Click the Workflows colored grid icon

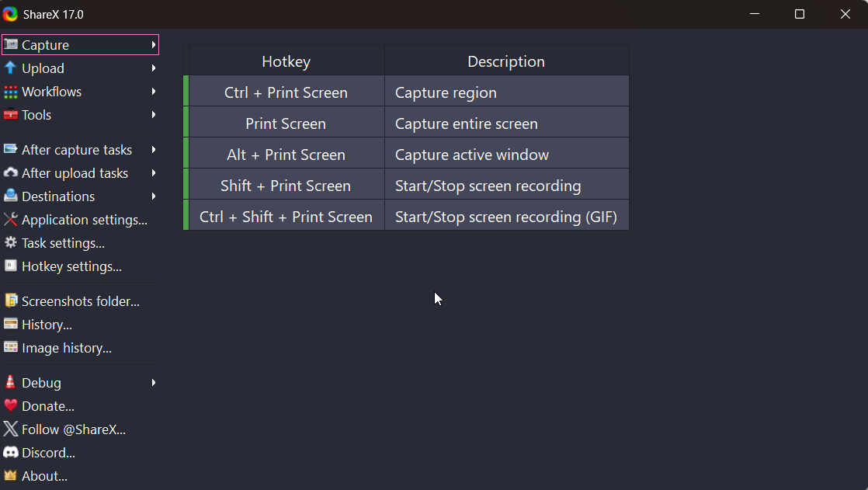click(x=10, y=92)
